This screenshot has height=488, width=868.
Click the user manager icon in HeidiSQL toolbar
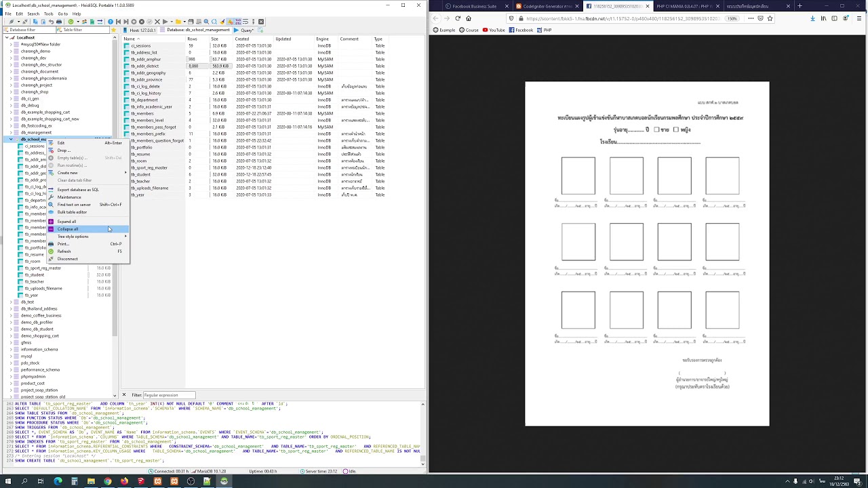(x=84, y=22)
